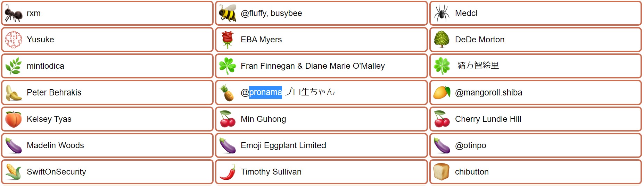644x186 pixels.
Task: Click the mango emoji next to @mangoroll.shiba
Action: pyautogui.click(x=442, y=93)
